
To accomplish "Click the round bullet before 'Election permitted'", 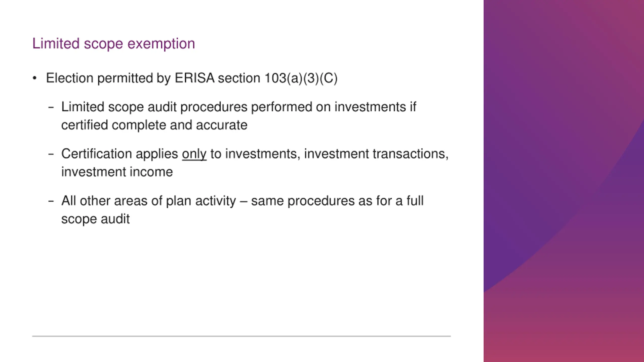I will click(x=35, y=78).
